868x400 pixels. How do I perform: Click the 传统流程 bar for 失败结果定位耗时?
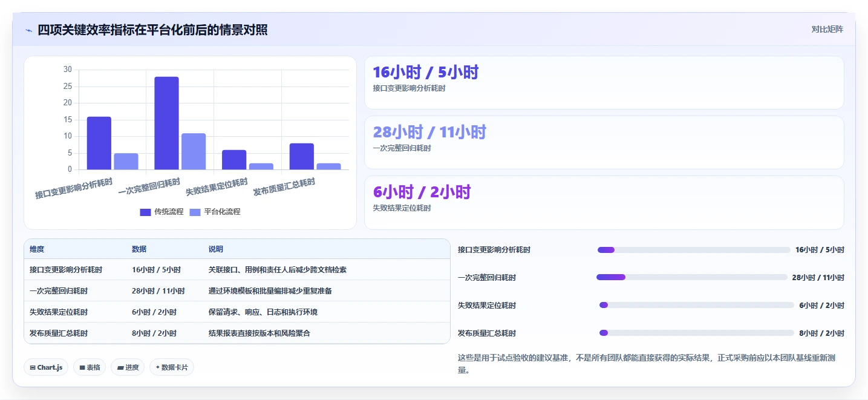coord(234,160)
